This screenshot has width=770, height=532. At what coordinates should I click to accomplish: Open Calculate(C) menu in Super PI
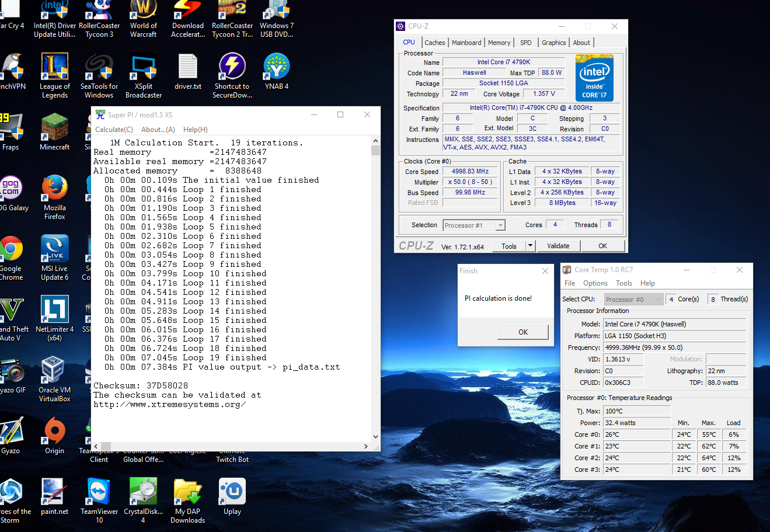(x=114, y=130)
